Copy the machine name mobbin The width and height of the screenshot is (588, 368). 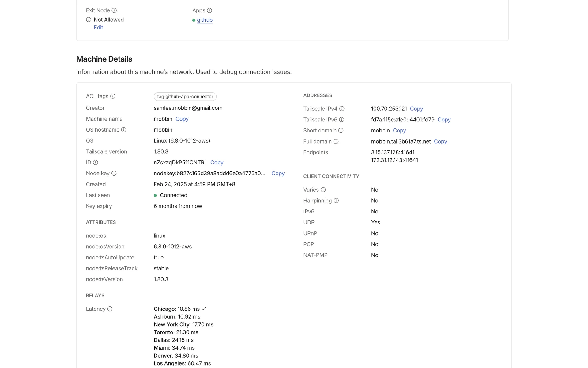point(182,119)
